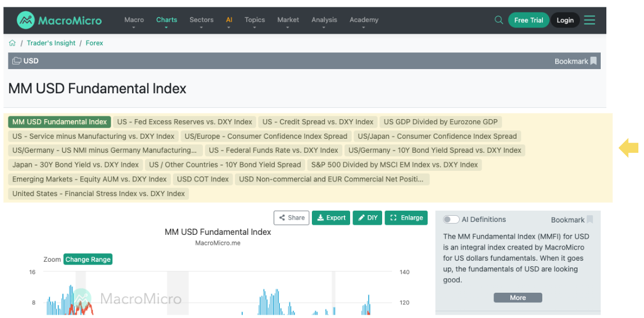Click the MM USD Fundamental Index page heading
The image size is (644, 318).
97,88
